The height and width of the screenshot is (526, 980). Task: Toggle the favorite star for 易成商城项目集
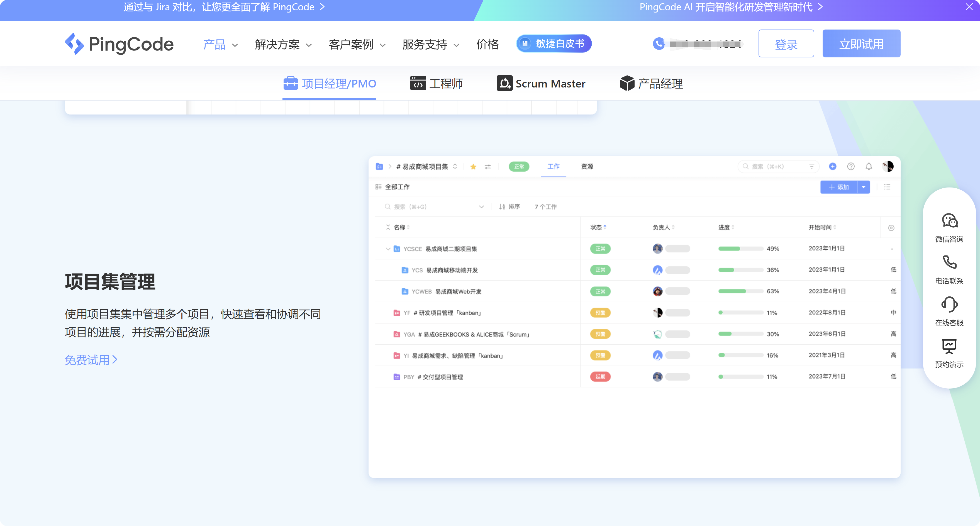tap(473, 166)
